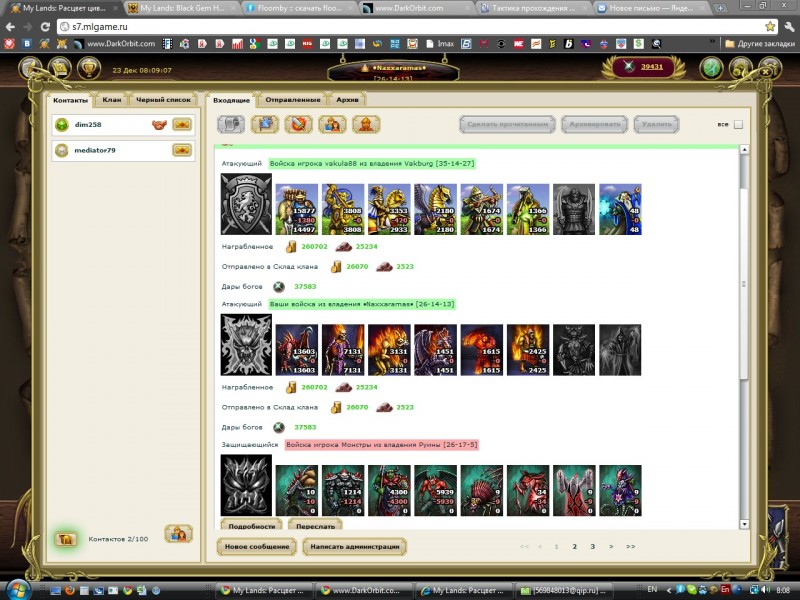Click the EN language indicator in taskbar

[652, 590]
